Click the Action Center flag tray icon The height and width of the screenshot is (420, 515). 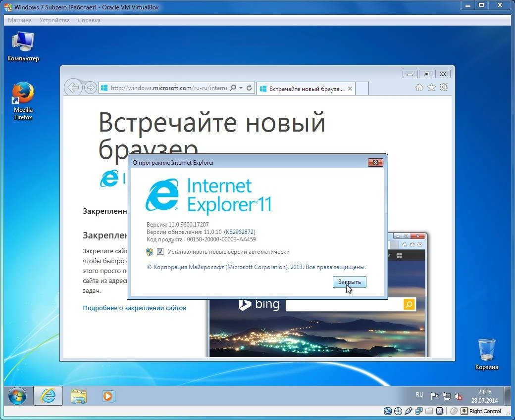[x=434, y=396]
